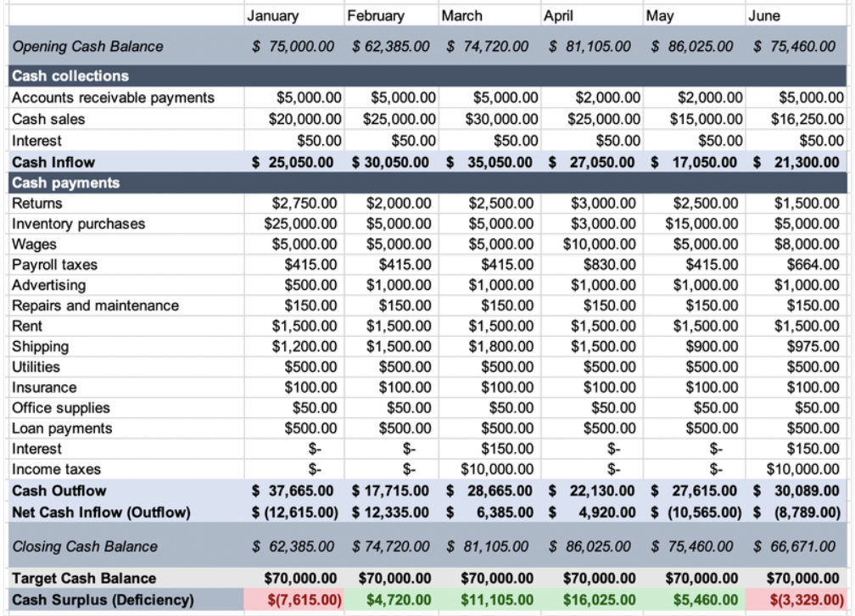This screenshot has height=616, width=855.
Task: Select the Accounts receivable payments label
Action: click(x=114, y=98)
